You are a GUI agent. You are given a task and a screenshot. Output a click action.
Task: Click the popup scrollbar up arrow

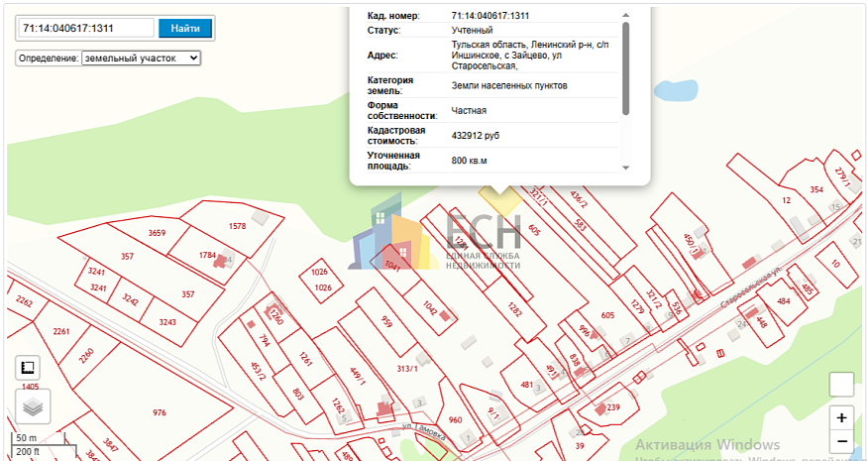click(x=625, y=16)
